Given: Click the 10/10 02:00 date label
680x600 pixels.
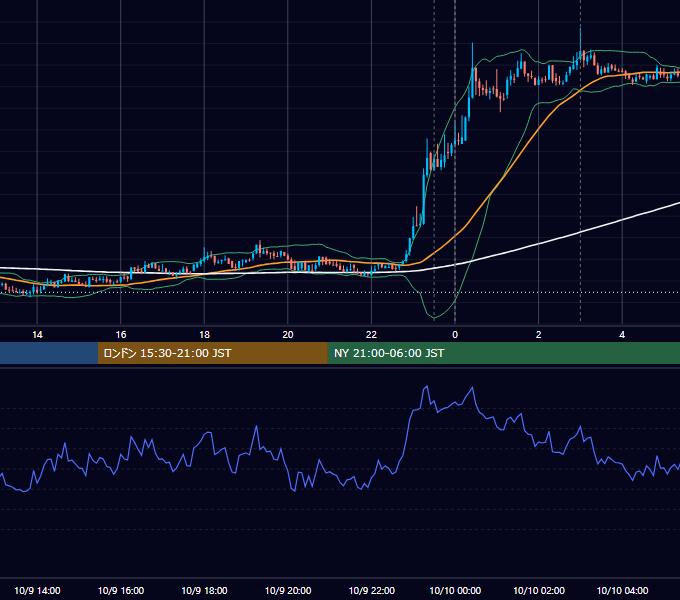Looking at the screenshot, I should tap(539, 590).
